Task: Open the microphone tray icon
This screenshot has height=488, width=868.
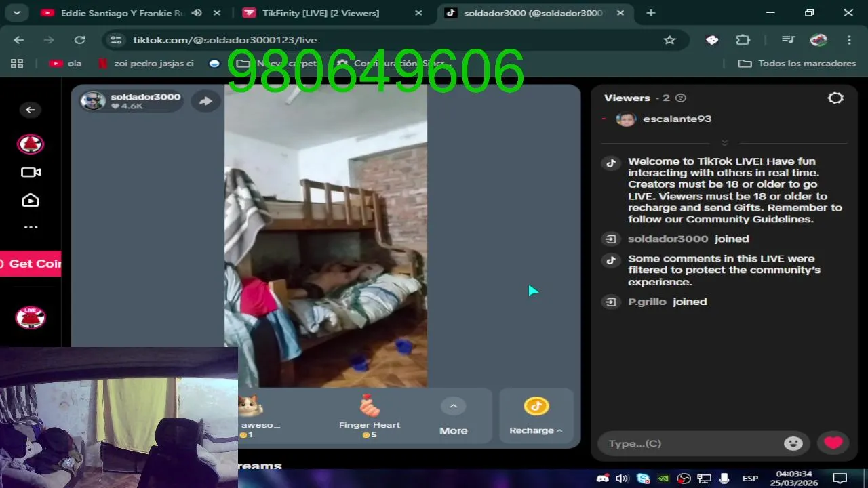Action: 724,478
